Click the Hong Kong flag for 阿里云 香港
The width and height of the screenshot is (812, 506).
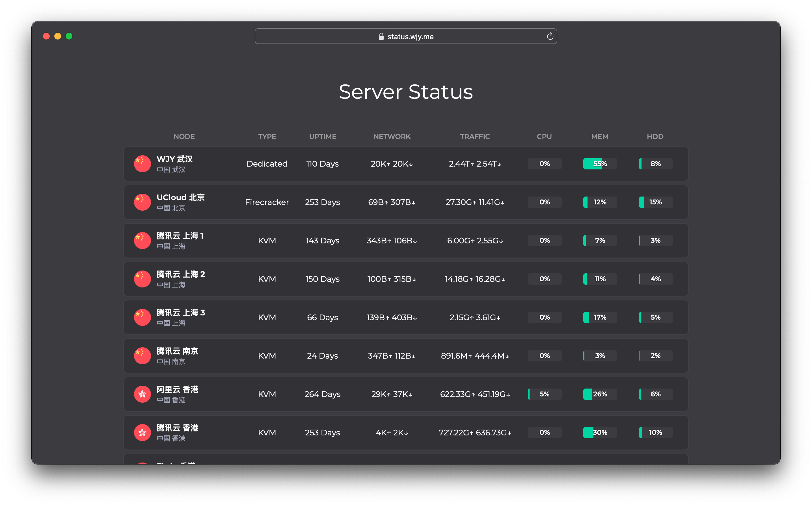[x=142, y=394]
